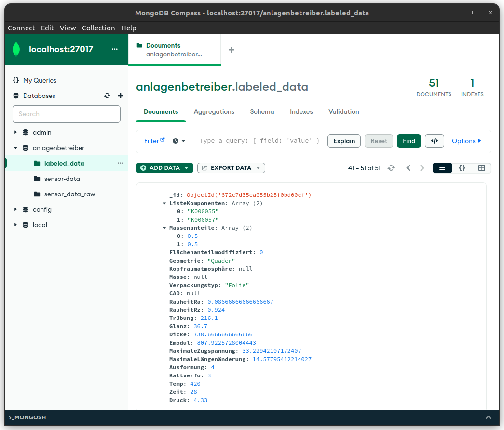
Task: Open the sensor-data collection folder
Action: [37, 179]
